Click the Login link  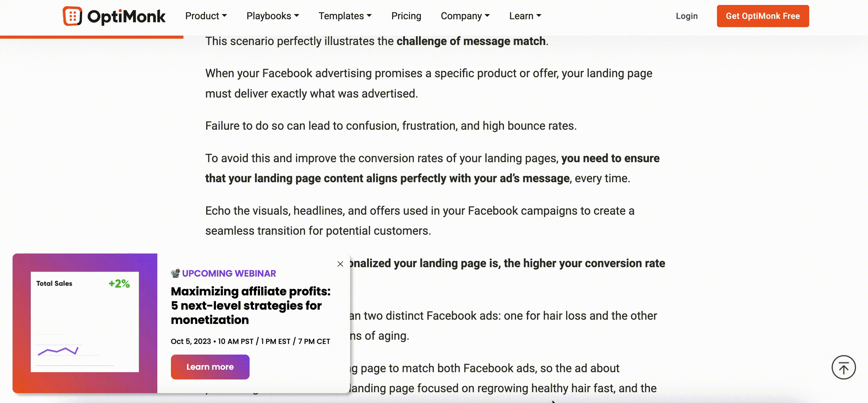click(x=687, y=16)
